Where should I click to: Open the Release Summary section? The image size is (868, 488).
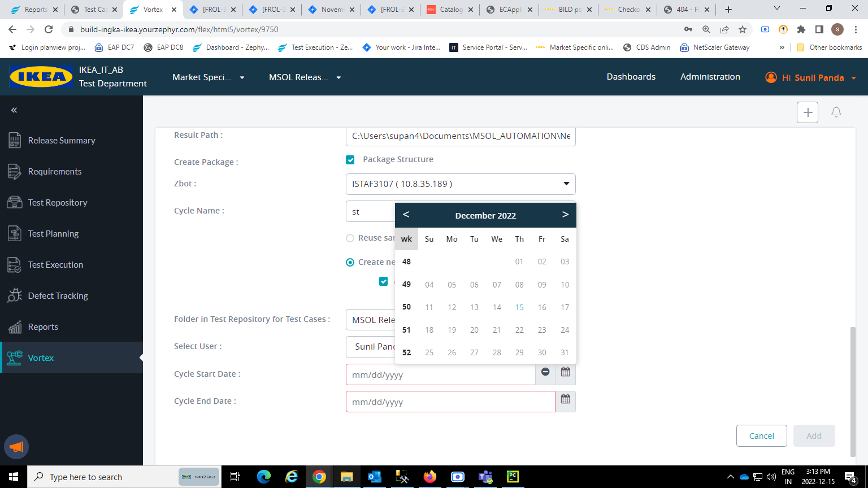(62, 140)
